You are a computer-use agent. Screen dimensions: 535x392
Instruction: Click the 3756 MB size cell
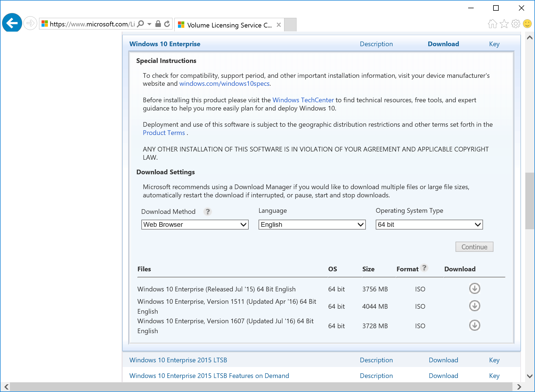click(x=375, y=289)
